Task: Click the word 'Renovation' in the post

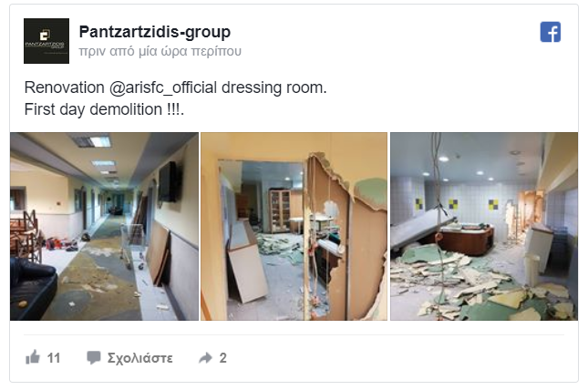Action: (64, 87)
